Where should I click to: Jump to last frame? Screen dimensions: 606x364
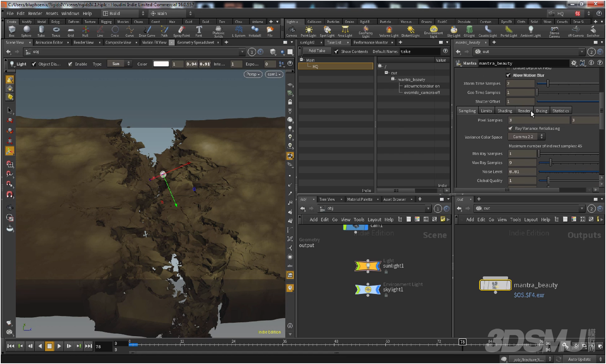pyautogui.click(x=88, y=346)
